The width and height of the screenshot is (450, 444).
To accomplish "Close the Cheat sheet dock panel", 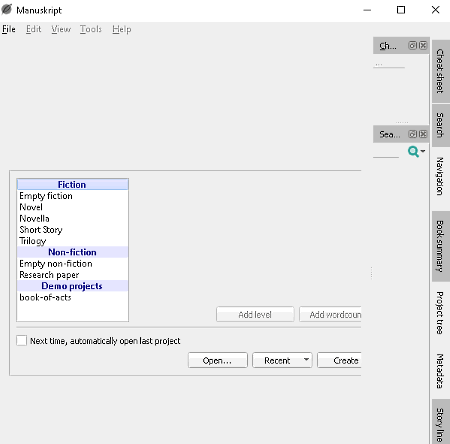I will point(423,45).
